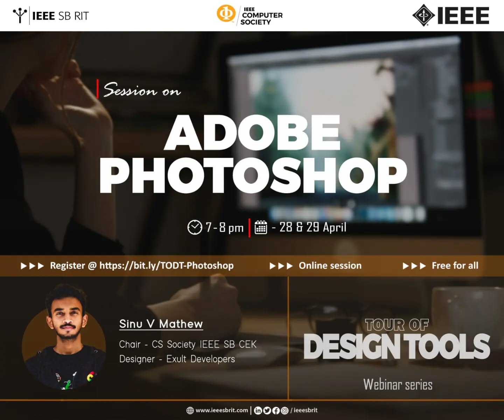This screenshot has width=504, height=420.
Task: Click the IEEE SB RIT branch logo icon
Action: 20,15
